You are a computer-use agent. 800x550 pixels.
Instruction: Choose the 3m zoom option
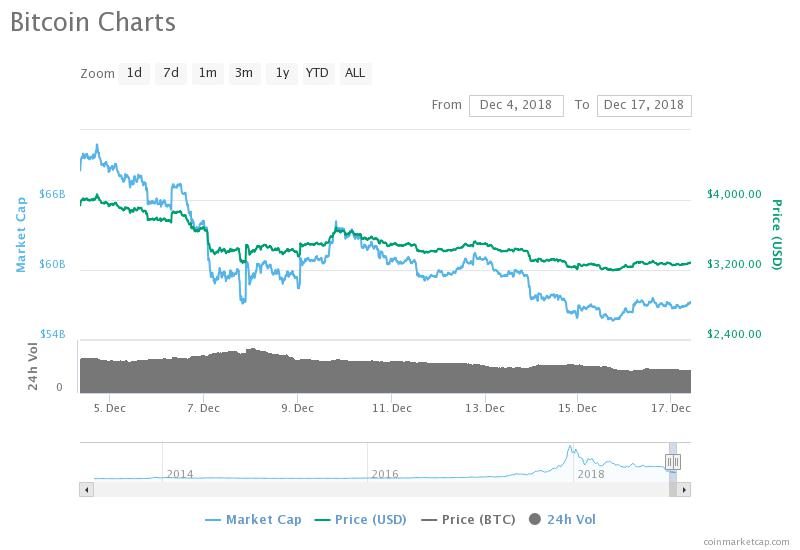(x=244, y=73)
